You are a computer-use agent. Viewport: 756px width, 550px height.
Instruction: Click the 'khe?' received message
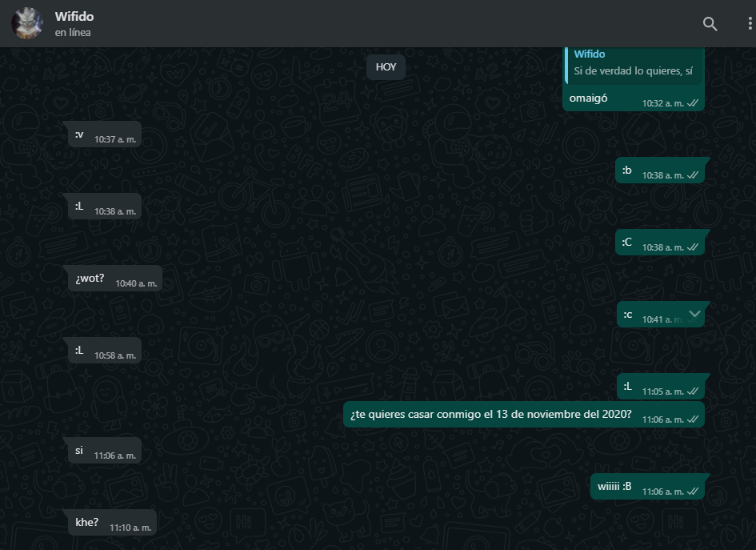point(87,523)
